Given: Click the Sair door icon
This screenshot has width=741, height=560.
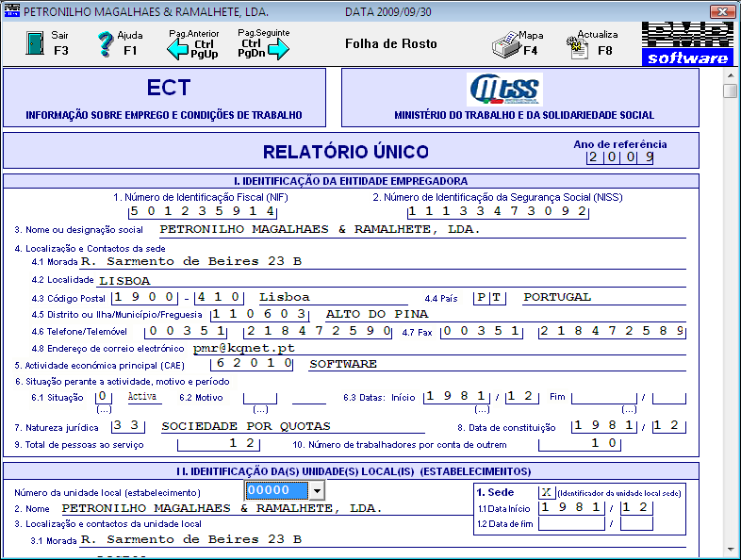Looking at the screenshot, I should click(x=35, y=43).
